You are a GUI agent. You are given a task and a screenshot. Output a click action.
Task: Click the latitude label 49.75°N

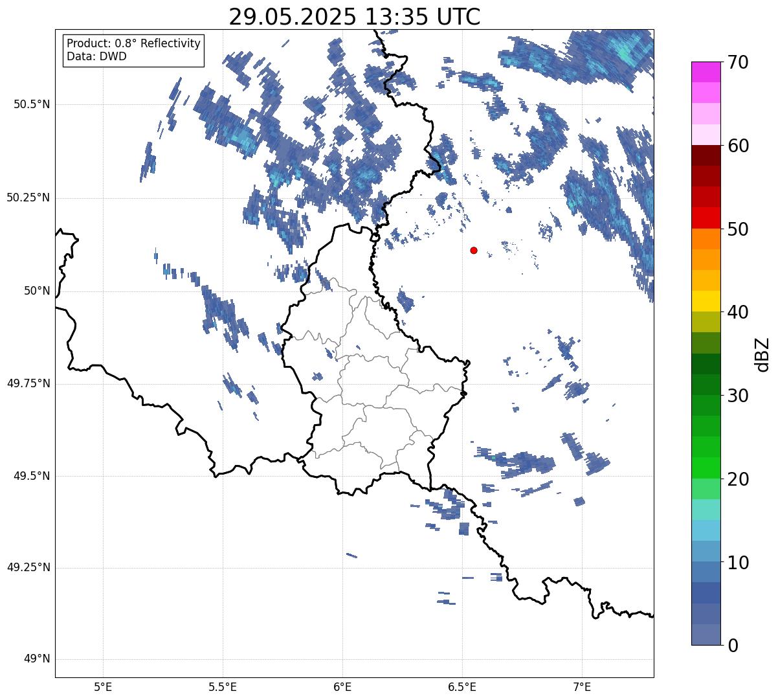pos(28,383)
